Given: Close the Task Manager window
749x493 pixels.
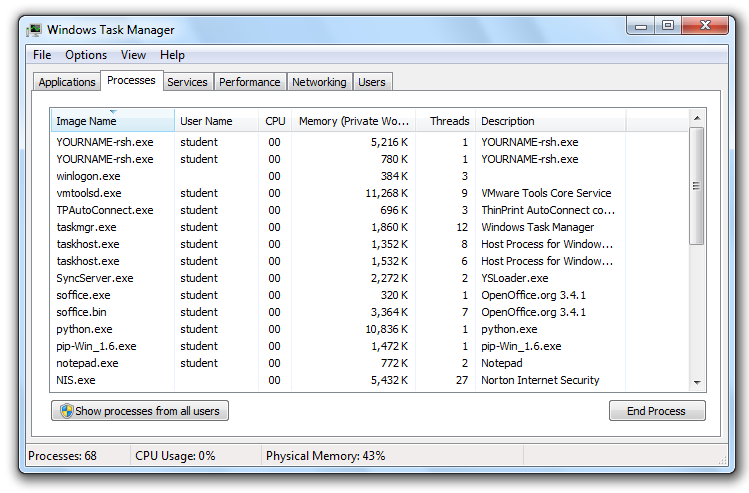Looking at the screenshot, I should tap(706, 26).
